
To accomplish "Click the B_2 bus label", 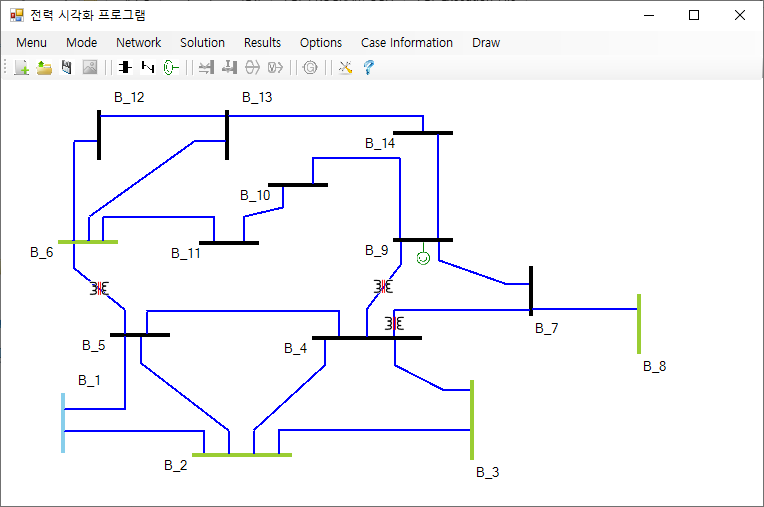I will (x=175, y=466).
